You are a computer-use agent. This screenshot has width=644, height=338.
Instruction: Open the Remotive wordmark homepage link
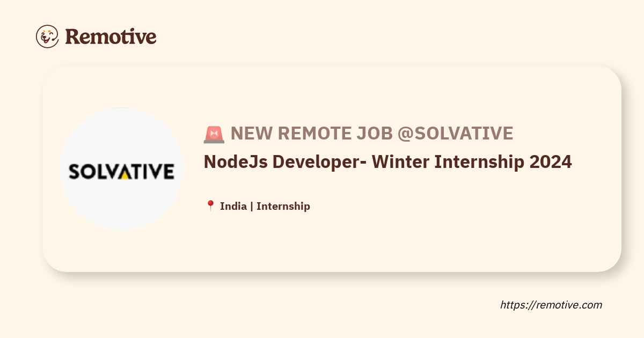coord(111,36)
